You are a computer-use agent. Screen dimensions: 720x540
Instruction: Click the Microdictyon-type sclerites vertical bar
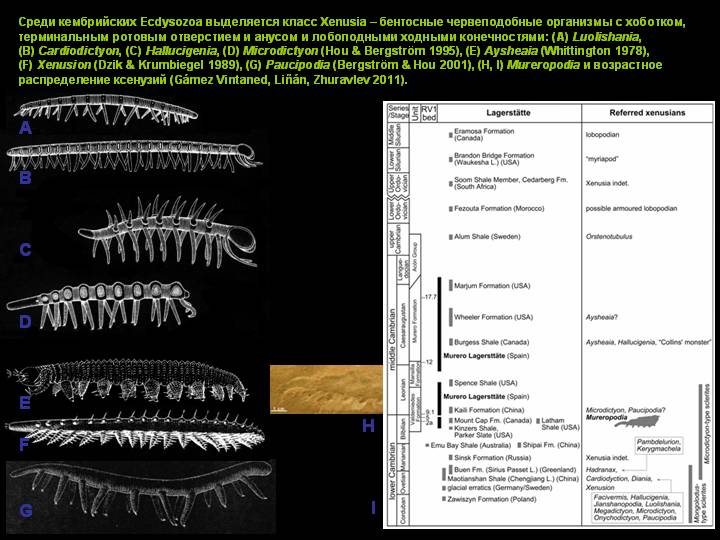700,431
